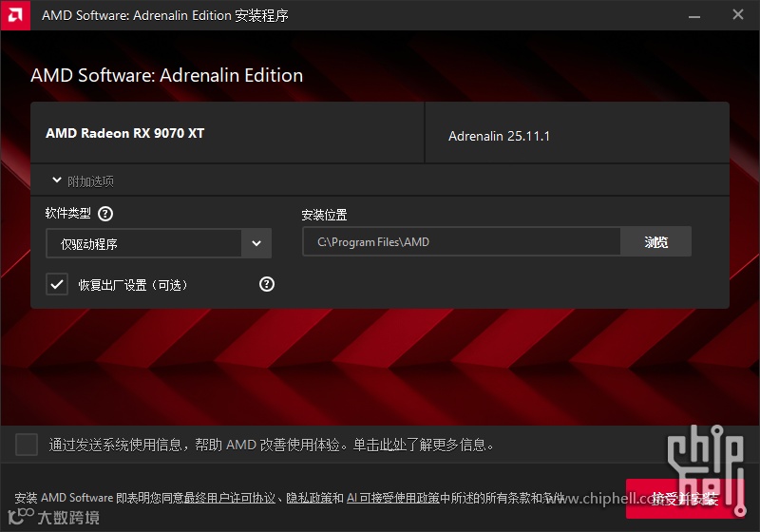This screenshot has width=760, height=532.
Task: Click the AMD logo icon in title bar
Action: (15, 15)
